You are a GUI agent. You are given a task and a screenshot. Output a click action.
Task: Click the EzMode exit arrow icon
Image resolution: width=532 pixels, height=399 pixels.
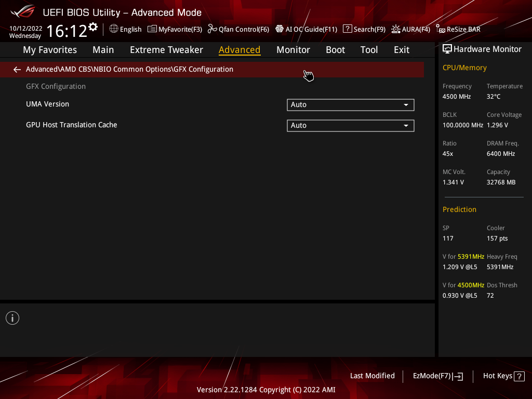point(458,376)
